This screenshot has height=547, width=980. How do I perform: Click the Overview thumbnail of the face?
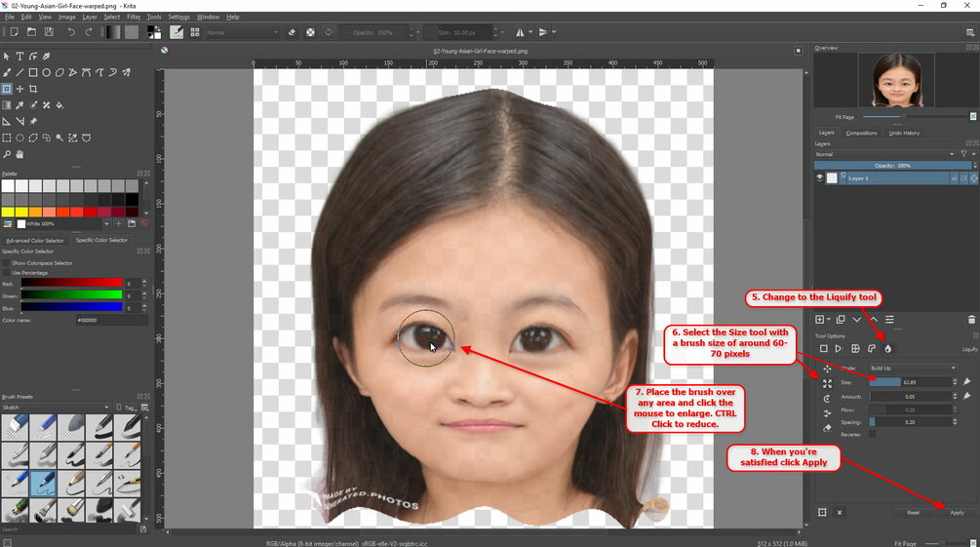click(x=896, y=80)
